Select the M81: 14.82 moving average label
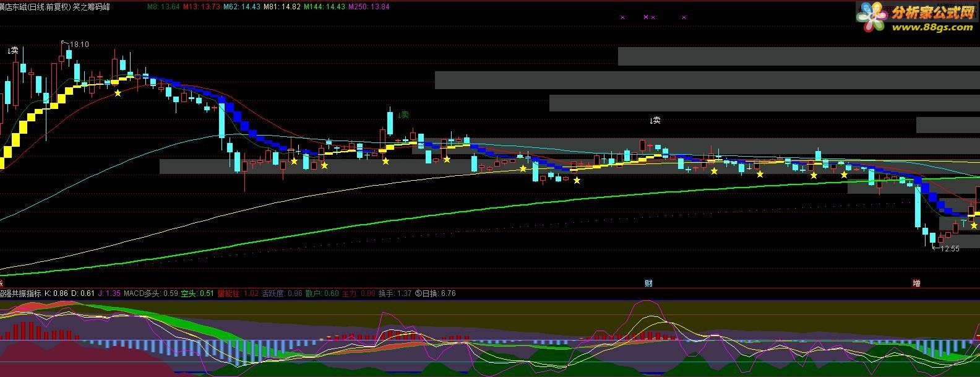Viewport: 980px width, 377px height. click(x=282, y=7)
